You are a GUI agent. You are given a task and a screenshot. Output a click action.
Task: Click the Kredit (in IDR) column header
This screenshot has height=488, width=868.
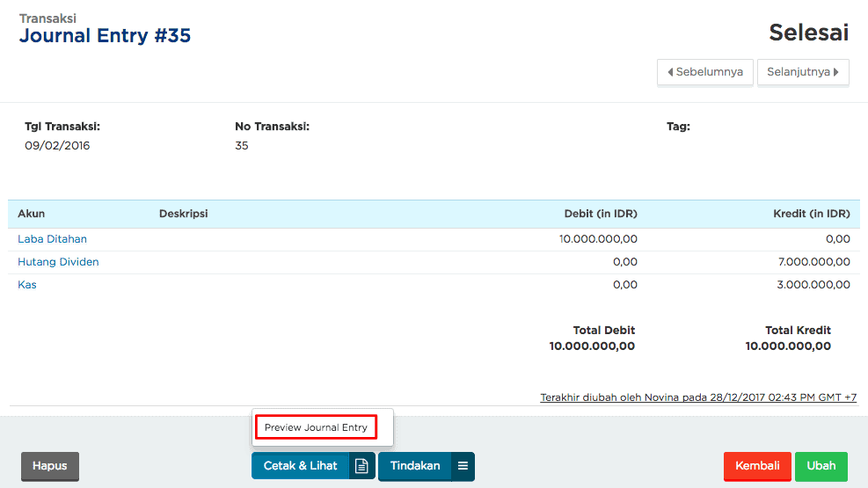pyautogui.click(x=812, y=214)
